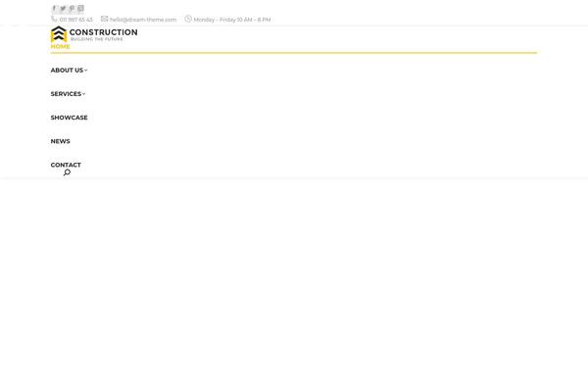This screenshot has height=392, width=588.
Task: Click the clock icon by working hours
Action: click(x=188, y=19)
